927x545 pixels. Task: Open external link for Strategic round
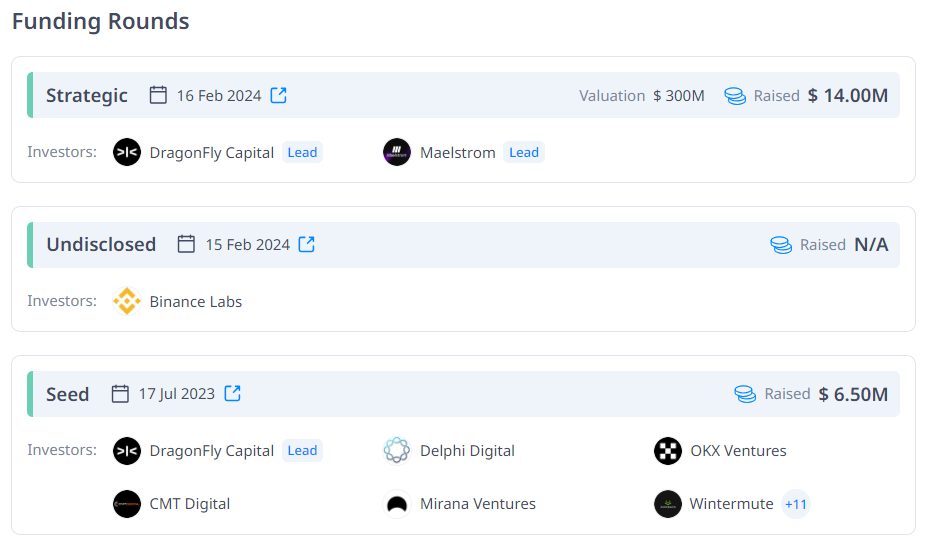coord(279,95)
